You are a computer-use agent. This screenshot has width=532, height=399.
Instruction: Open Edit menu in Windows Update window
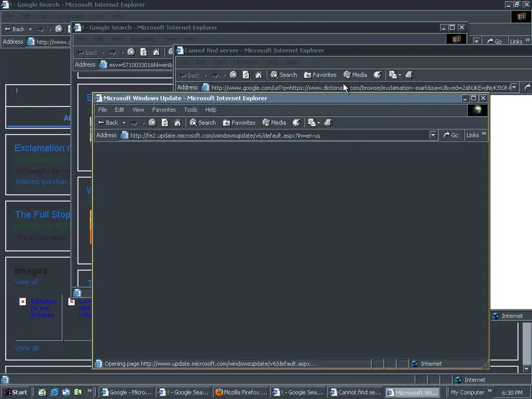click(x=119, y=110)
